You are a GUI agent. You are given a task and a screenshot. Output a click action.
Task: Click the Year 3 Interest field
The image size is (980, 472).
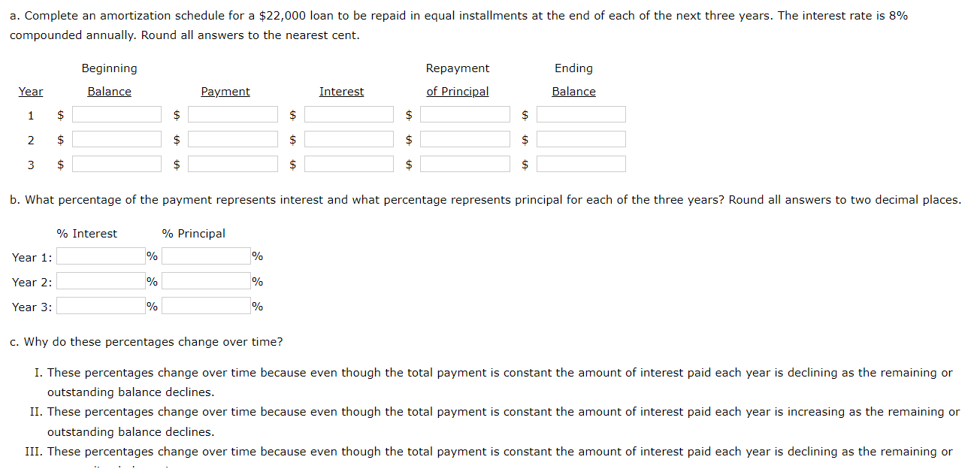tap(349, 164)
